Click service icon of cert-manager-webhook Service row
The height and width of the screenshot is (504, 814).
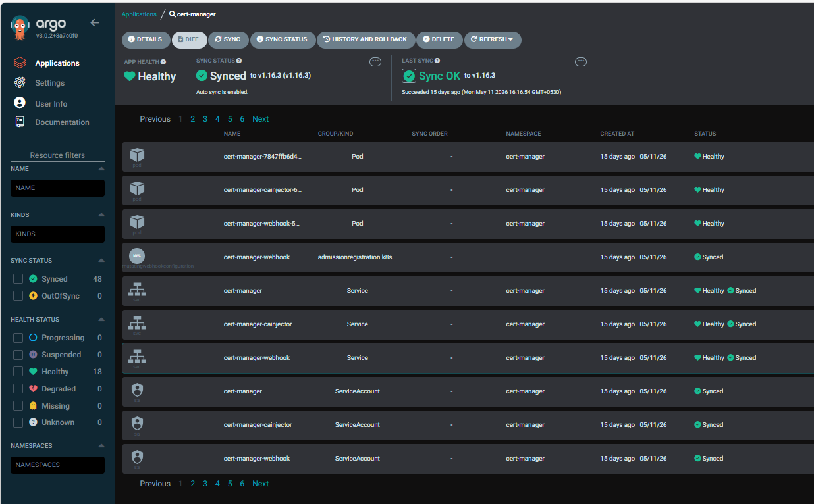[x=137, y=357]
